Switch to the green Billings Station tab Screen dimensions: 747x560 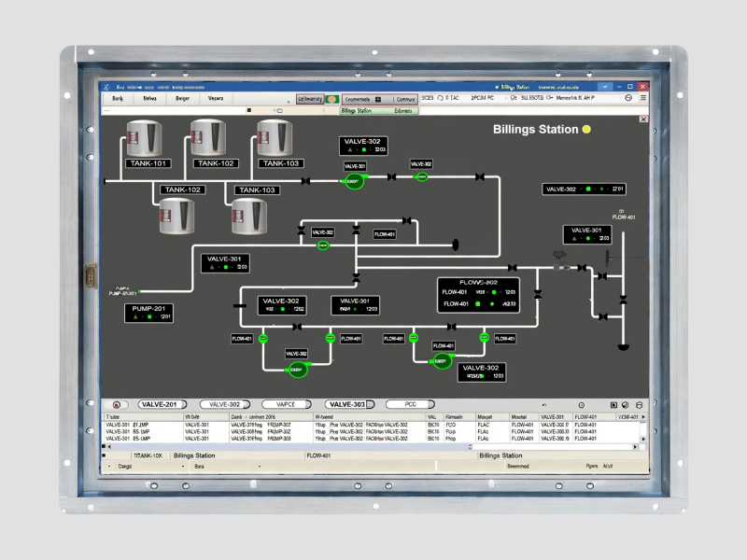pos(379,110)
